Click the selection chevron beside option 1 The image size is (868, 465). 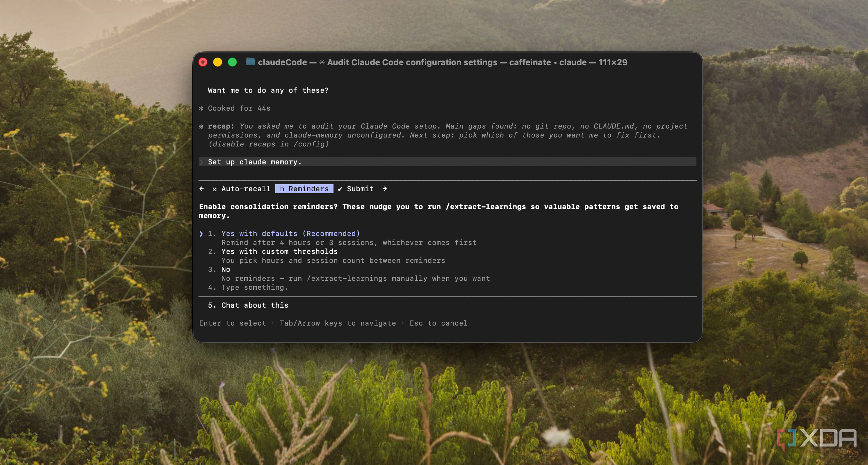pyautogui.click(x=201, y=234)
